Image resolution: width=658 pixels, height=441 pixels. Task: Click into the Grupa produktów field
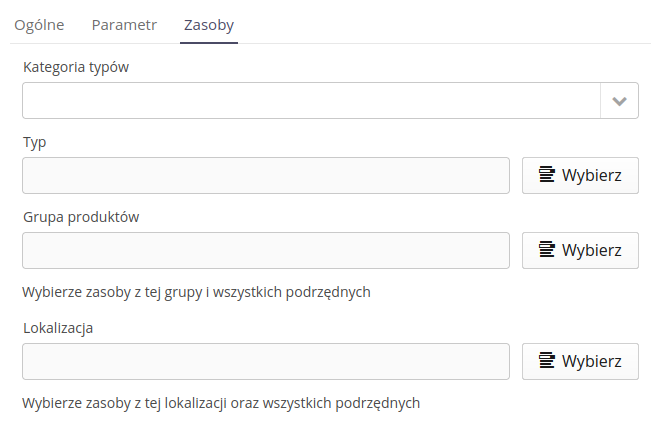266,250
